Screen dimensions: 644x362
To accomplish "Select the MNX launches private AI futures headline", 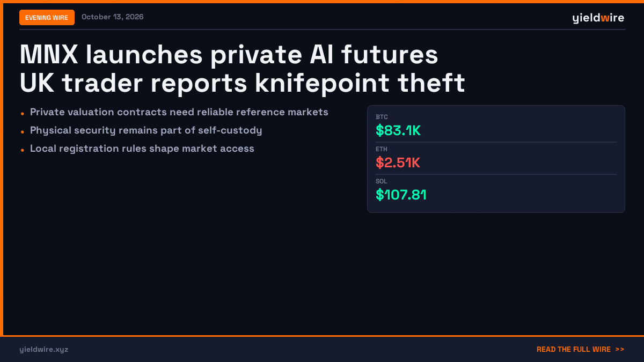I will coord(229,55).
